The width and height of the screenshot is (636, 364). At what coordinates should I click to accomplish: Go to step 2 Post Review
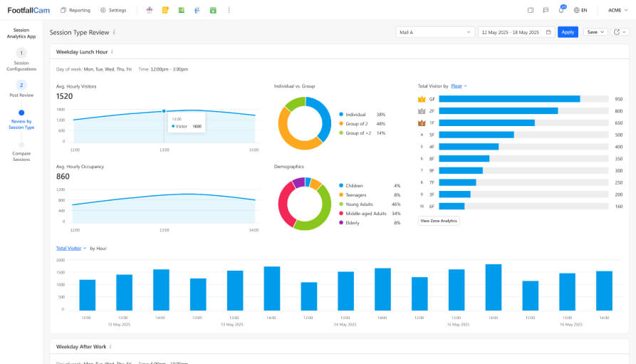coord(21,89)
